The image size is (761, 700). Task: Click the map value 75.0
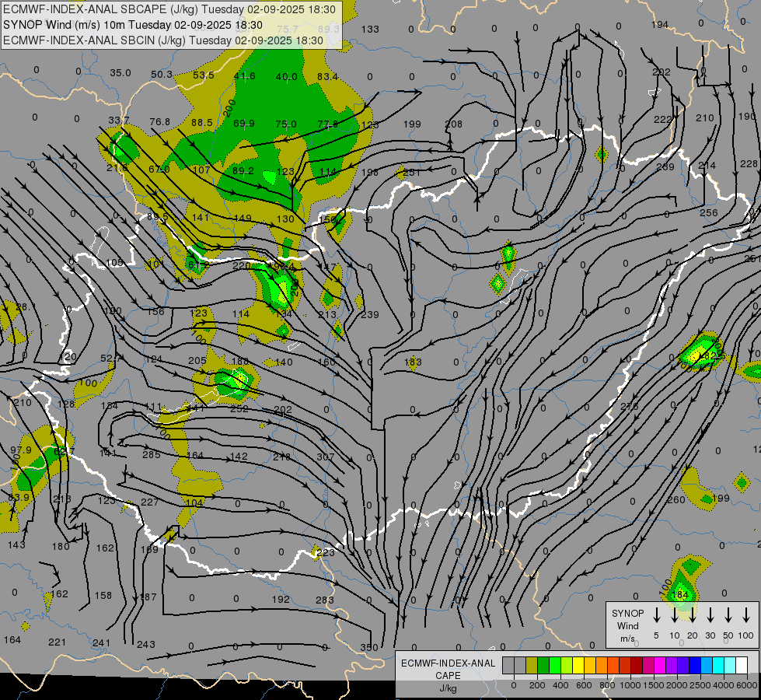pyautogui.click(x=286, y=124)
